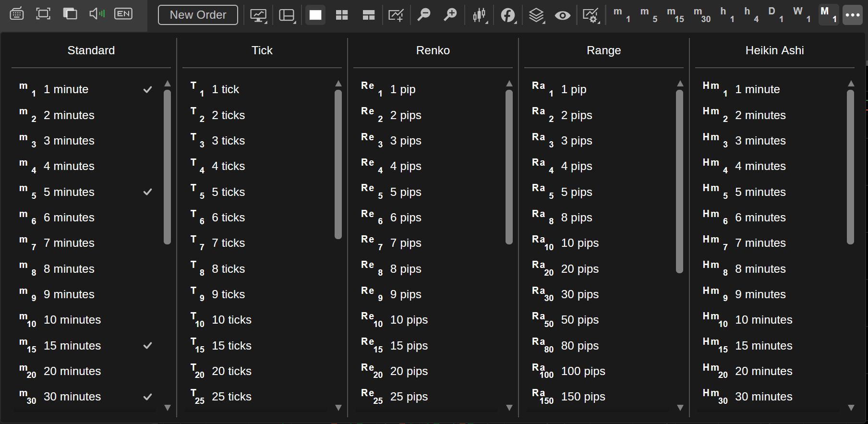Click the Range column scrollbar thumb
This screenshot has width=868, height=424.
[679, 182]
